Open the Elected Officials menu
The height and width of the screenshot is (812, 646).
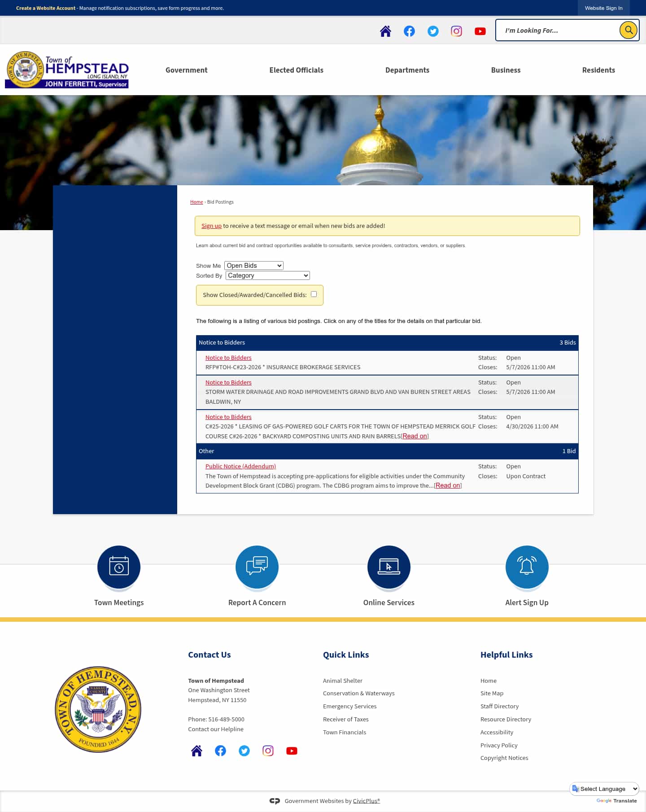(297, 70)
